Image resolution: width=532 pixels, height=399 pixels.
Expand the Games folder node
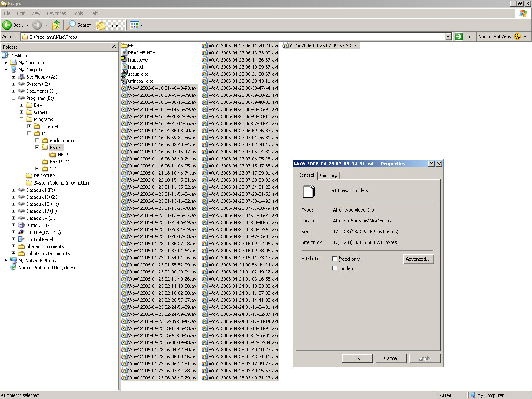pyautogui.click(x=21, y=112)
